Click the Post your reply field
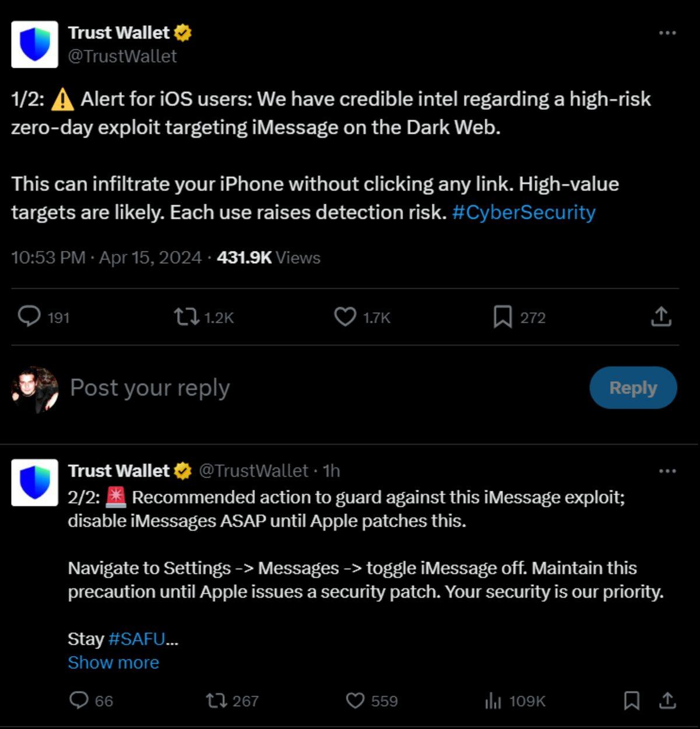Viewport: 700px width, 729px height. pos(149,387)
